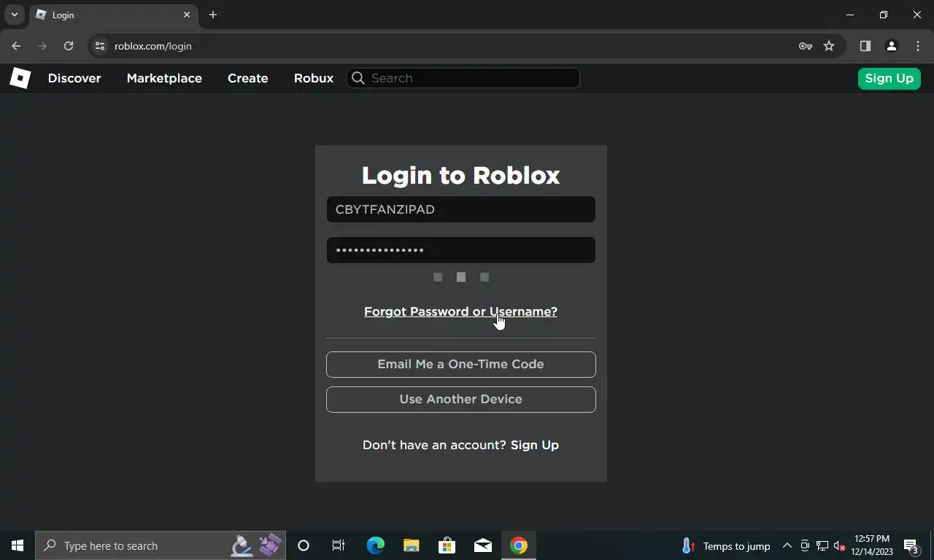Screen dimensions: 934x560
Task: Select the Login browser tab
Action: tap(113, 15)
